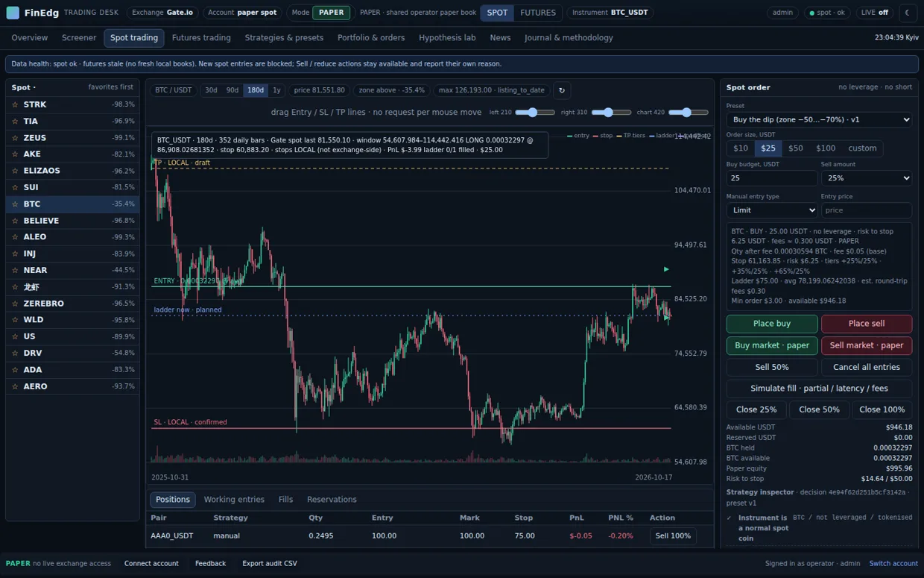Viewport: 924px width, 578px height.
Task: Open the admin user menu
Action: point(782,13)
